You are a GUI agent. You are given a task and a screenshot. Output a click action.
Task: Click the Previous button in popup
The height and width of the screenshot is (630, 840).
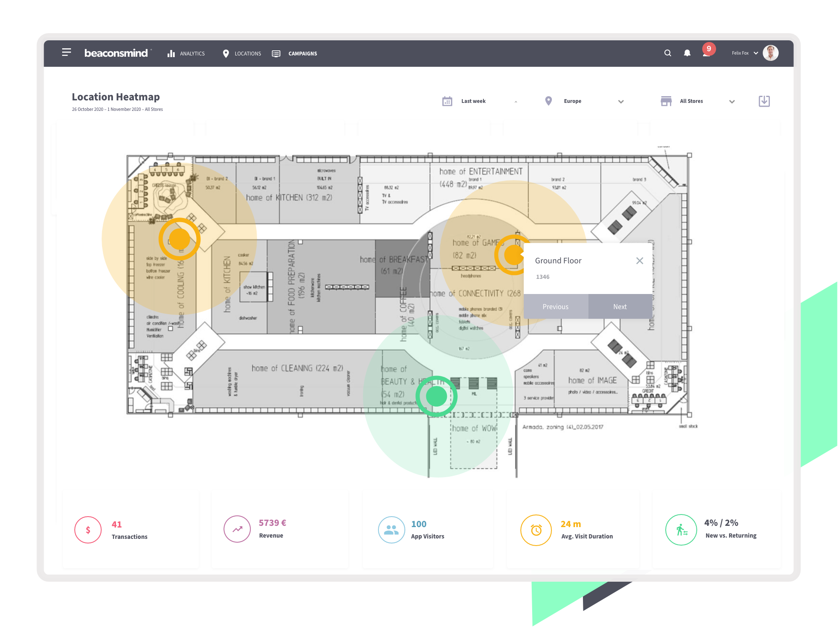(556, 307)
